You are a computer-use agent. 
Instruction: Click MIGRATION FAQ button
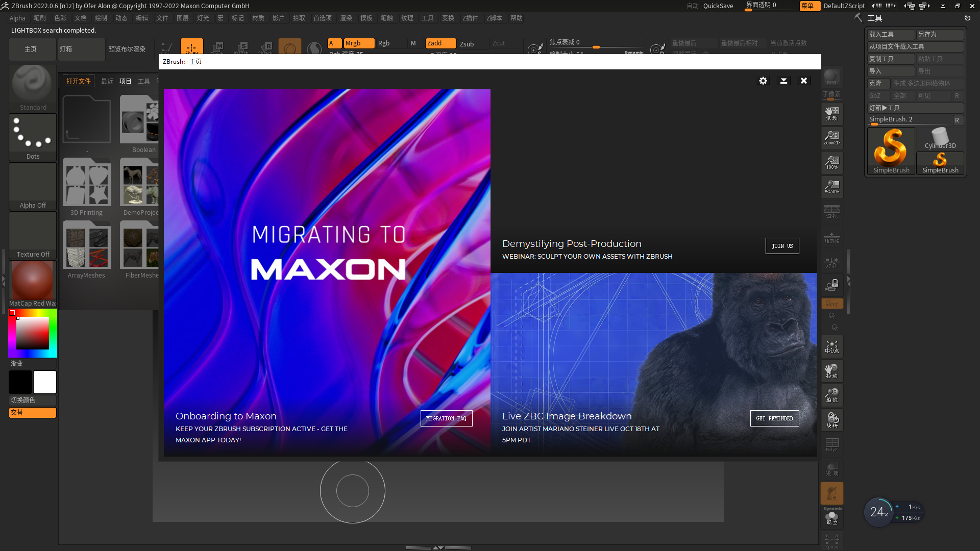pos(447,418)
